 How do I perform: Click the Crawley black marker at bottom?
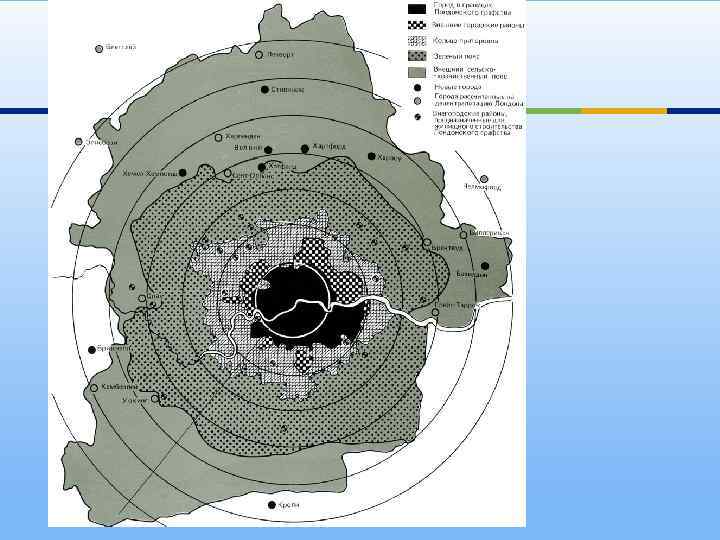click(x=271, y=505)
